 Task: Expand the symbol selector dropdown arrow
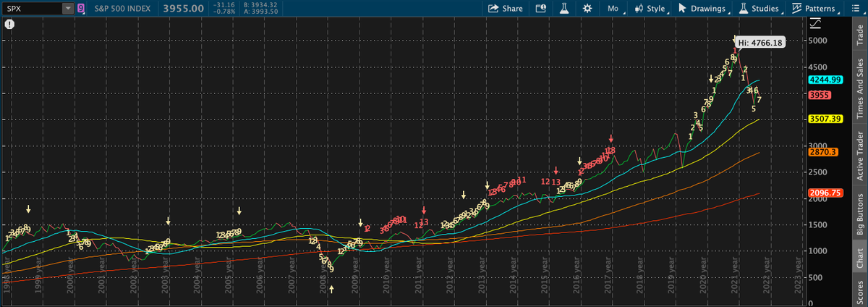pos(68,9)
